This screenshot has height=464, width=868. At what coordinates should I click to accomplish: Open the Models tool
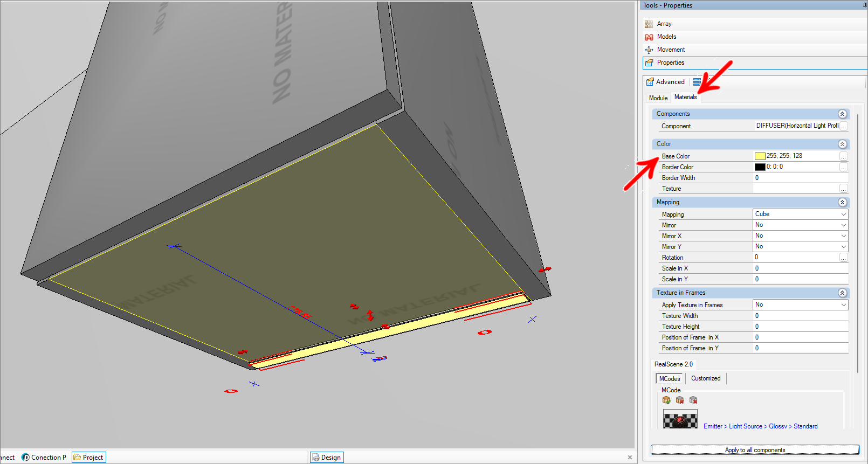click(x=666, y=37)
